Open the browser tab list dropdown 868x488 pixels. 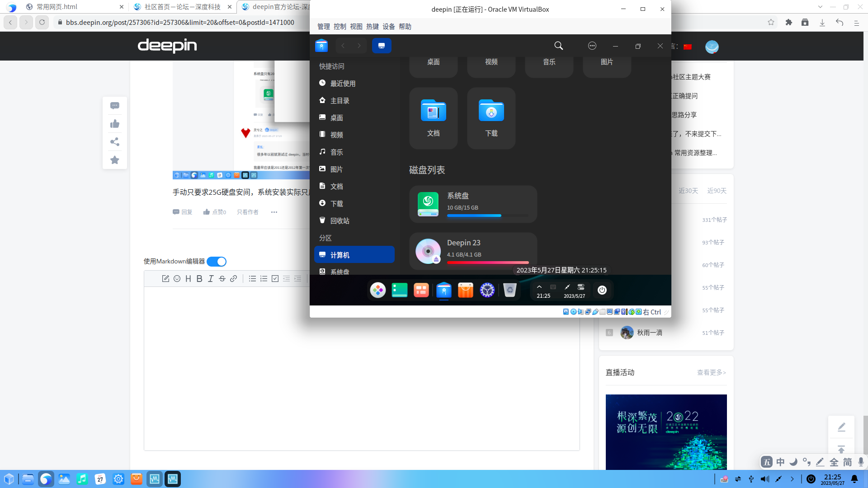(x=820, y=7)
